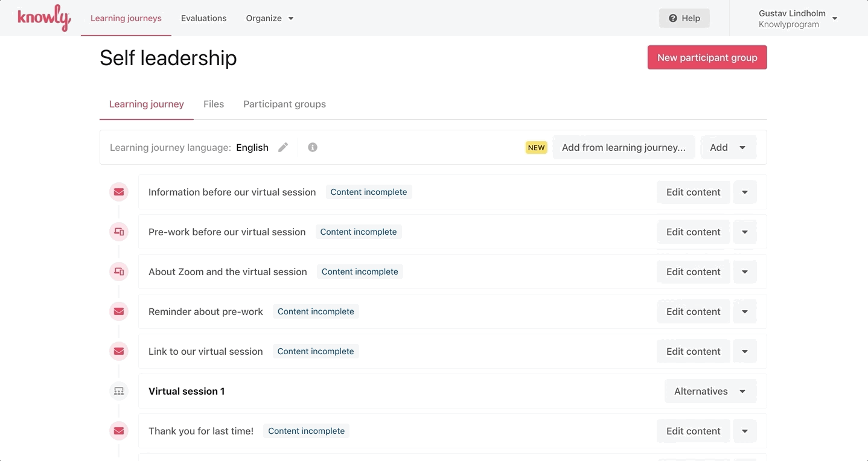Switch to the Participant groups tab

284,104
